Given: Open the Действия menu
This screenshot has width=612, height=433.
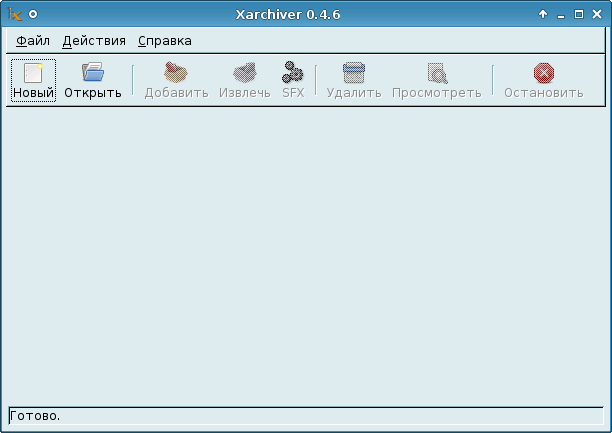Looking at the screenshot, I should (x=94, y=41).
